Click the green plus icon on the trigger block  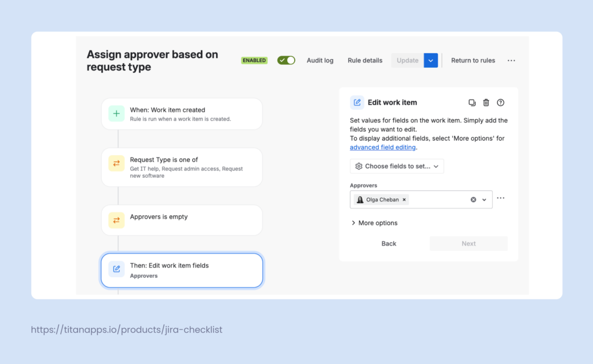(x=116, y=113)
